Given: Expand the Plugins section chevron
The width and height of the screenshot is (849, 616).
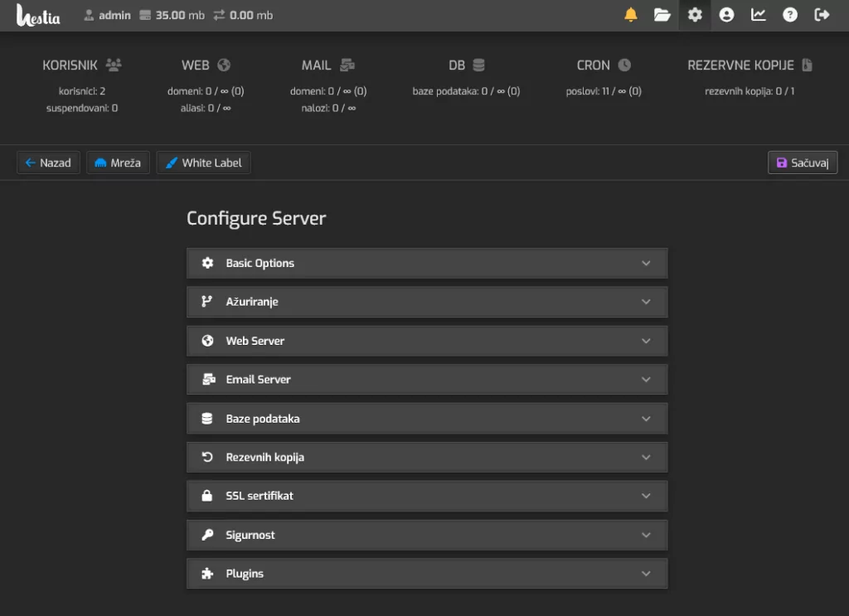Looking at the screenshot, I should tap(646, 574).
